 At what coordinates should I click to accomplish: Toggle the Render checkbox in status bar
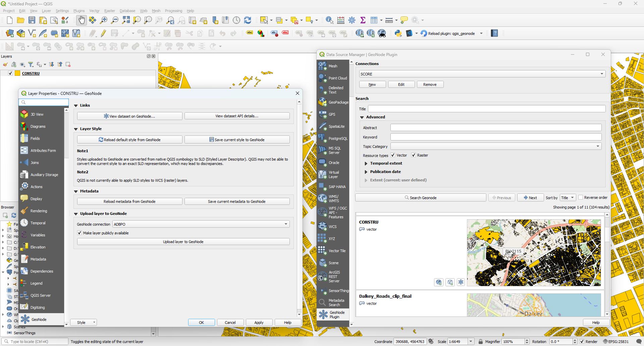click(x=582, y=342)
